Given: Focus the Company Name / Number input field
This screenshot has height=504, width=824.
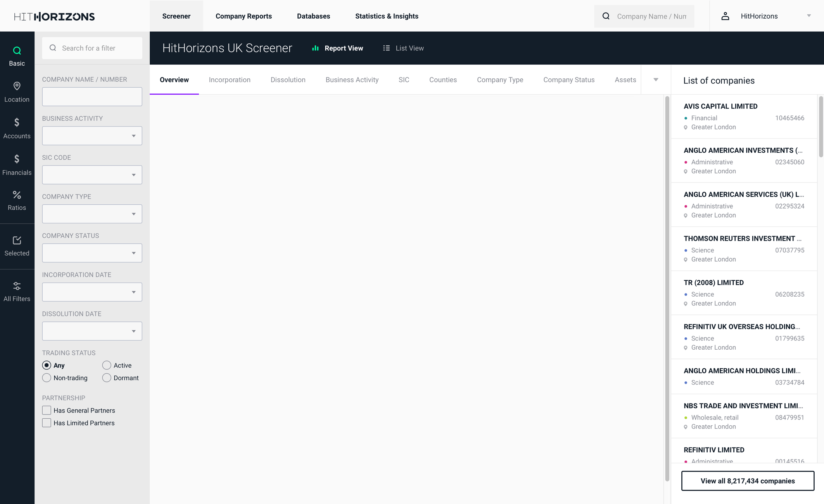Looking at the screenshot, I should (92, 97).
